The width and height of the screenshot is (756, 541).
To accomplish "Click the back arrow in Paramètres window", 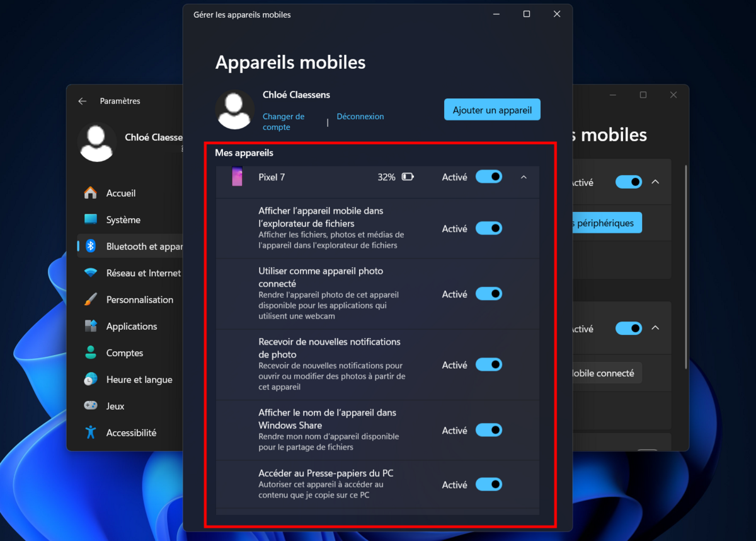I will tap(82, 101).
